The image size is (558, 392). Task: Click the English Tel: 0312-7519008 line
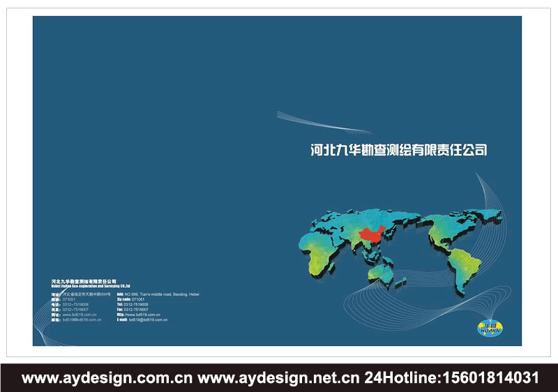(x=137, y=304)
